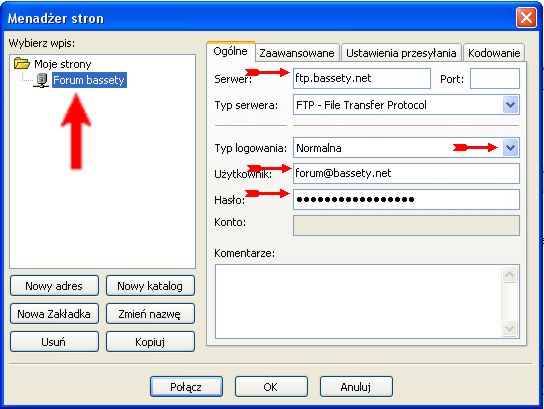This screenshot has width=544, height=409.
Task: Click the Nowy adres button
Action: 54,286
